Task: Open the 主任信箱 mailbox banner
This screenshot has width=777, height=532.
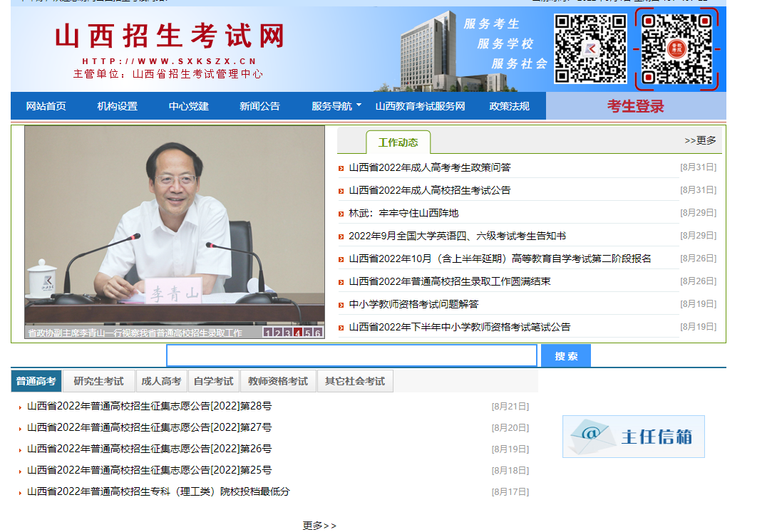Action: coord(633,436)
